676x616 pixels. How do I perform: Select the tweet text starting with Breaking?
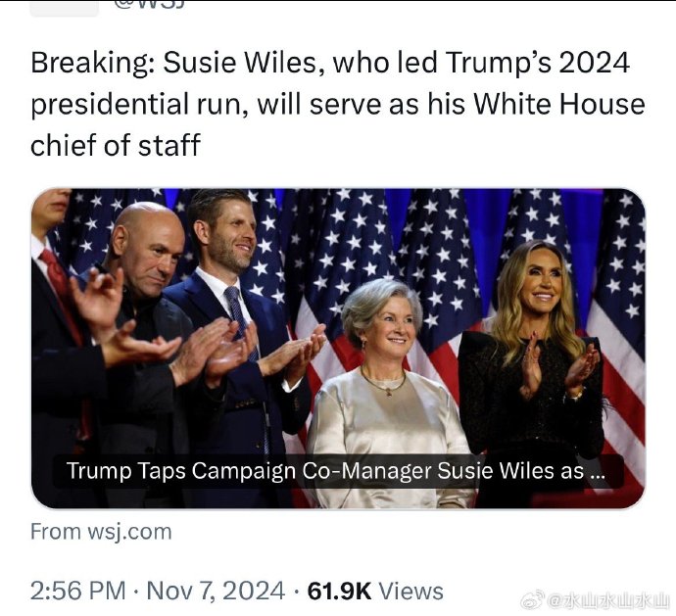pos(337,104)
